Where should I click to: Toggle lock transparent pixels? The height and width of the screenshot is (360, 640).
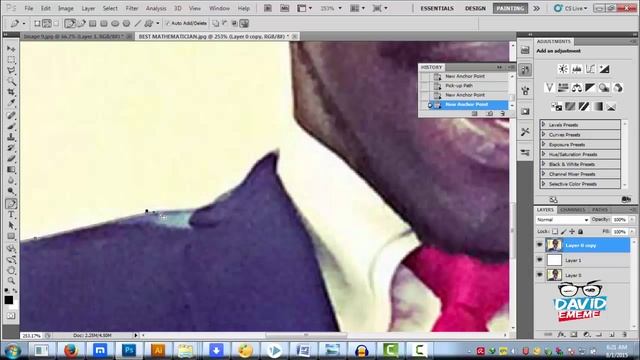(555, 231)
